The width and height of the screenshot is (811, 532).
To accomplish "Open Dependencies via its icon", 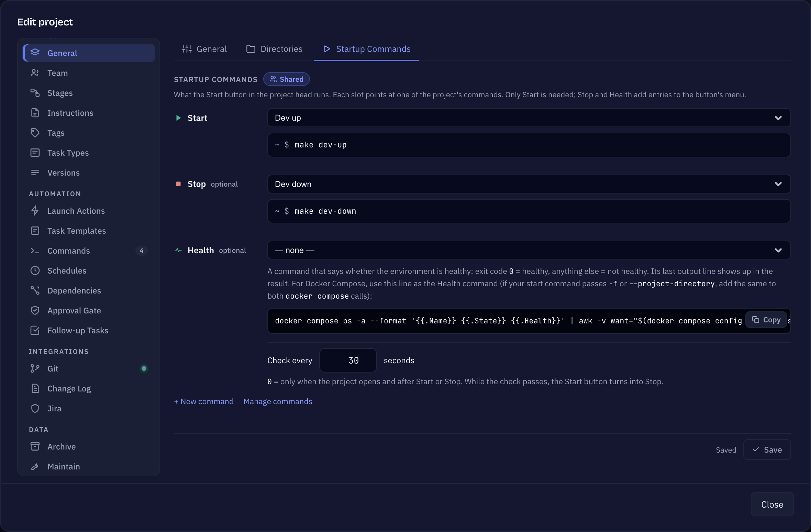I will tap(35, 290).
